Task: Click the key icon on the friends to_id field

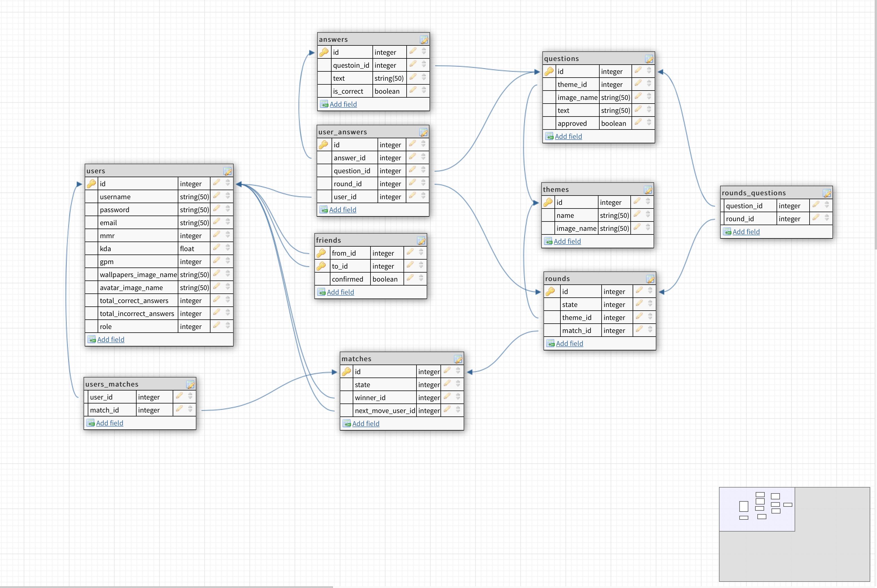Action: coord(321,266)
